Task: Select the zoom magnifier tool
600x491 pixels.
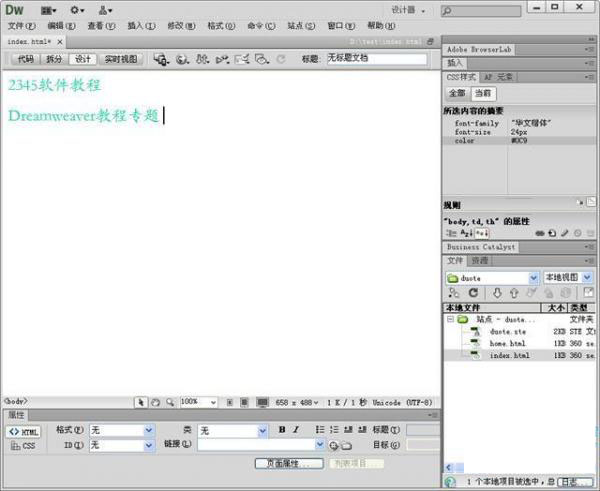Action: pos(170,402)
